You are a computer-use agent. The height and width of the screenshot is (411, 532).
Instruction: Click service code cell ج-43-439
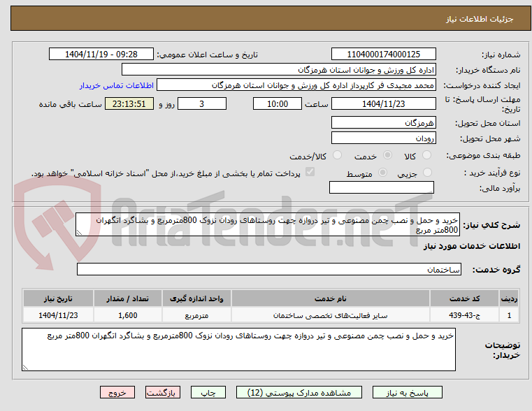(x=464, y=315)
